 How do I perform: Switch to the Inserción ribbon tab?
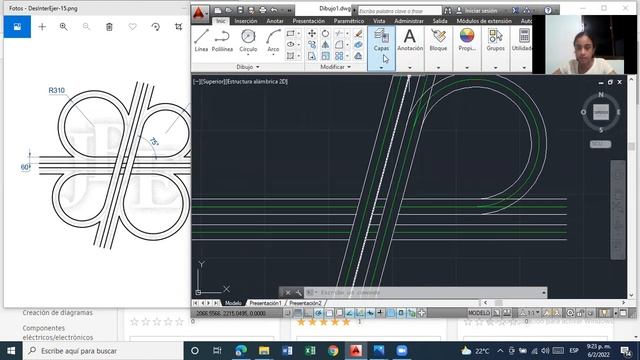(x=246, y=21)
